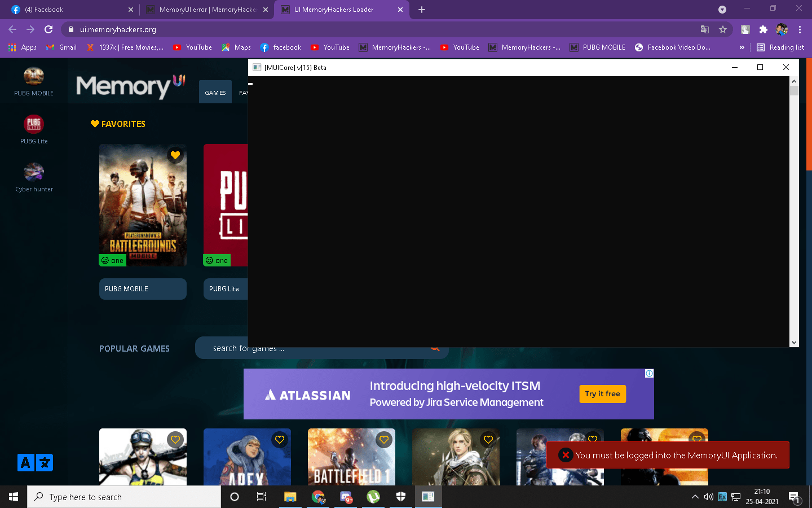Image resolution: width=812 pixels, height=508 pixels.
Task: Click the search for games field
Action: 321,348
